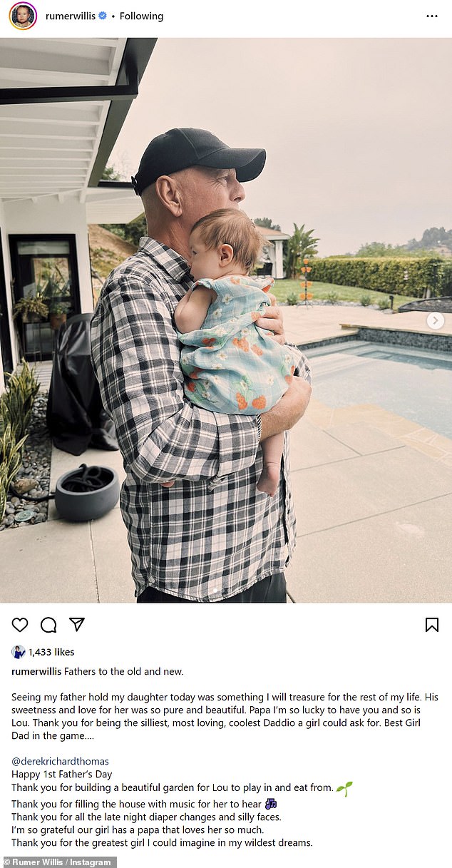Click the rumerwillis username in the header
The width and height of the screenshot is (452, 868).
(x=70, y=16)
